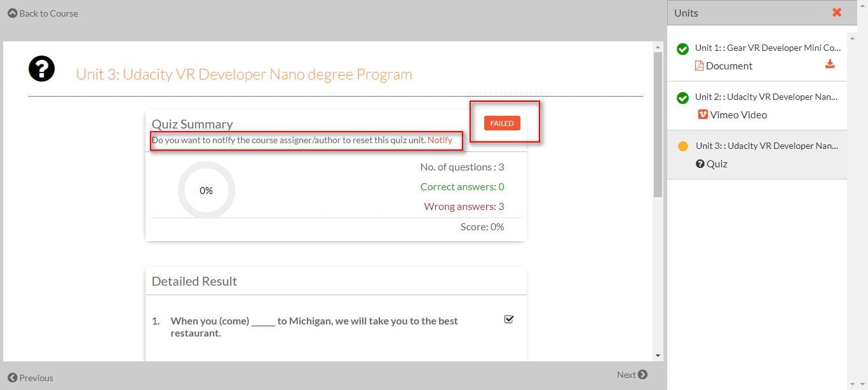This screenshot has width=868, height=390.
Task: Open the Unit 1 Gear VR Developer entry
Action: click(x=768, y=48)
